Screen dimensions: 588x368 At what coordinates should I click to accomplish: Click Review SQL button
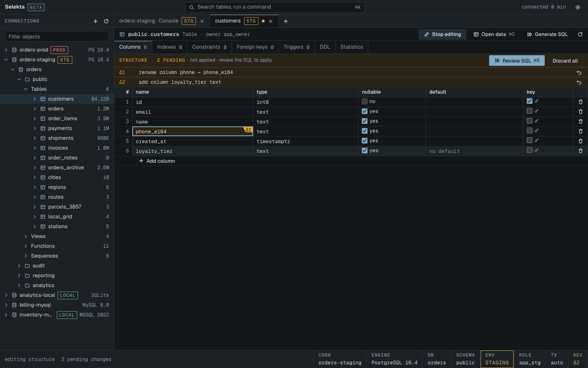click(517, 61)
